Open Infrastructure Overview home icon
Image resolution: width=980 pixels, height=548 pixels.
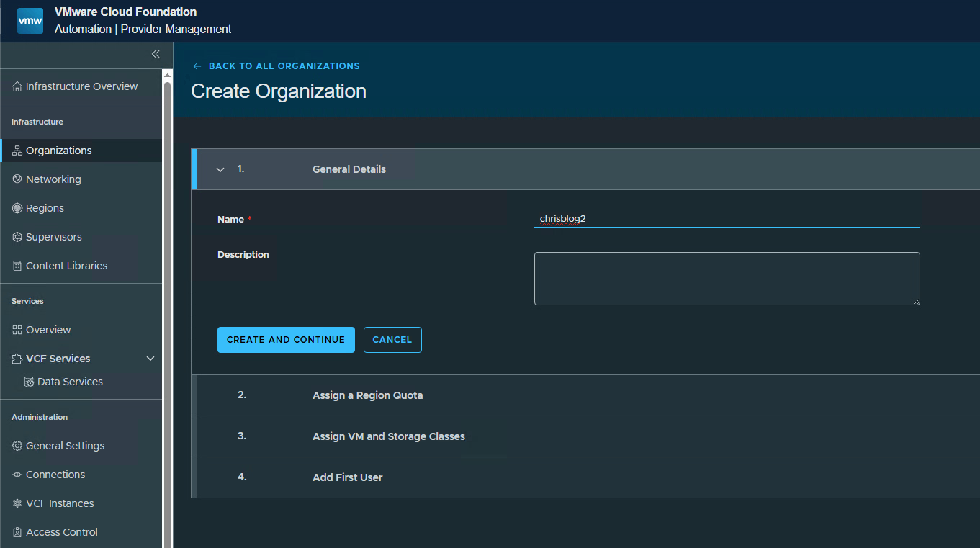pos(17,86)
